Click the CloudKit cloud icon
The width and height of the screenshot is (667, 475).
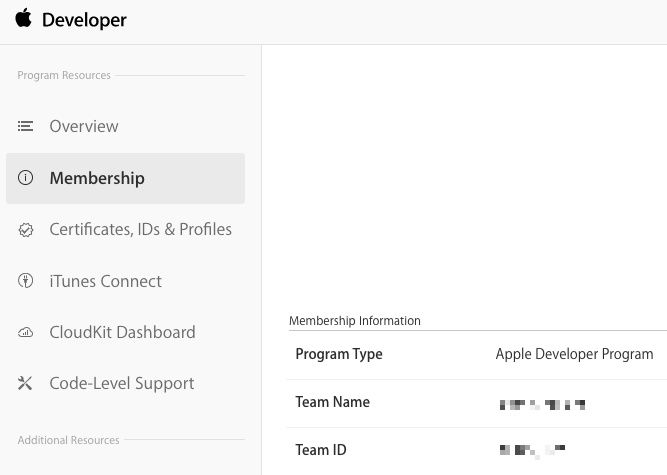point(25,332)
